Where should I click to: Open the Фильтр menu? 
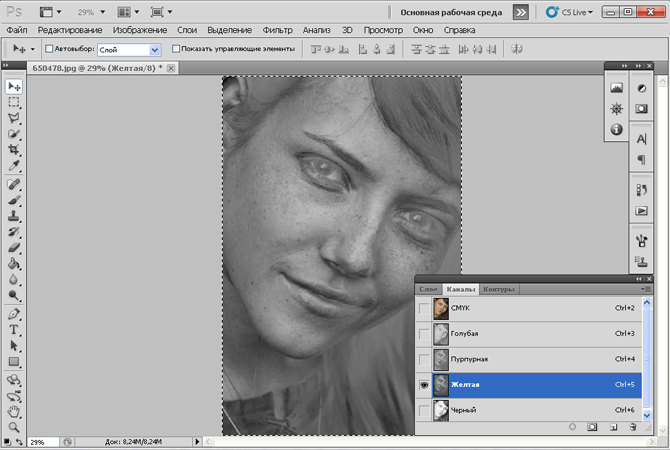(x=277, y=30)
